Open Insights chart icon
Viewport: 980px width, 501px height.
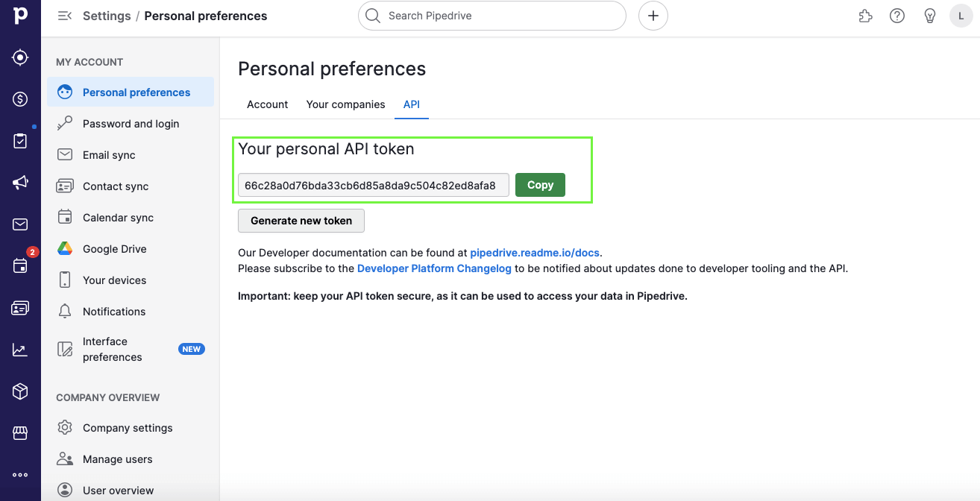click(x=20, y=350)
